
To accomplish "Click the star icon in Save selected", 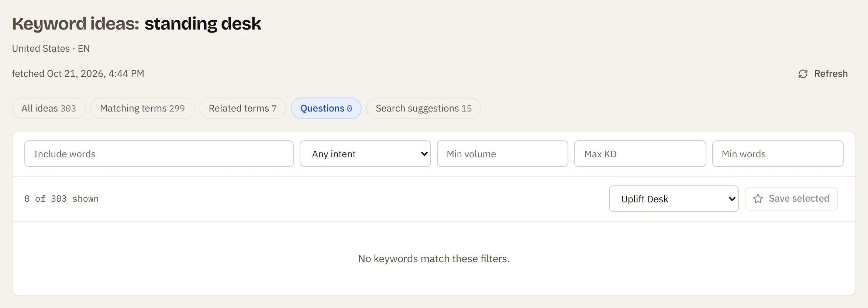I will tap(758, 199).
